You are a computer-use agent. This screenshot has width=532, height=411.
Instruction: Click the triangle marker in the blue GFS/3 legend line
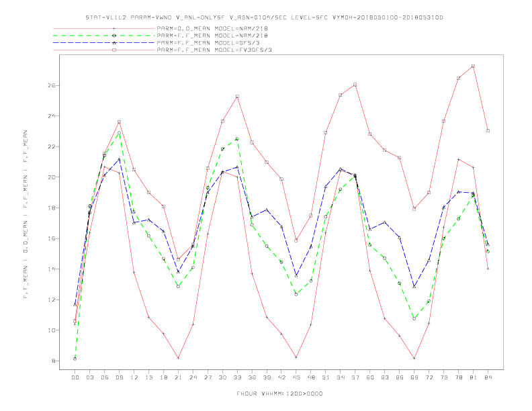(x=114, y=43)
